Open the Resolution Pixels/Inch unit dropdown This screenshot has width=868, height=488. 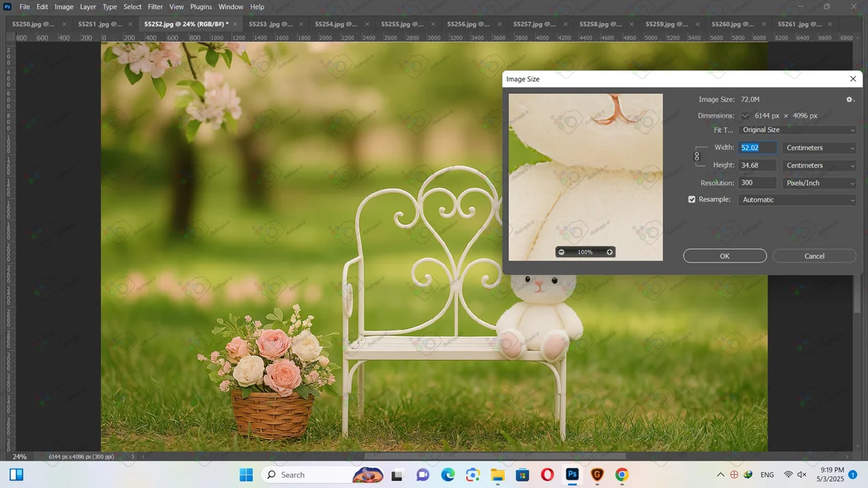819,183
